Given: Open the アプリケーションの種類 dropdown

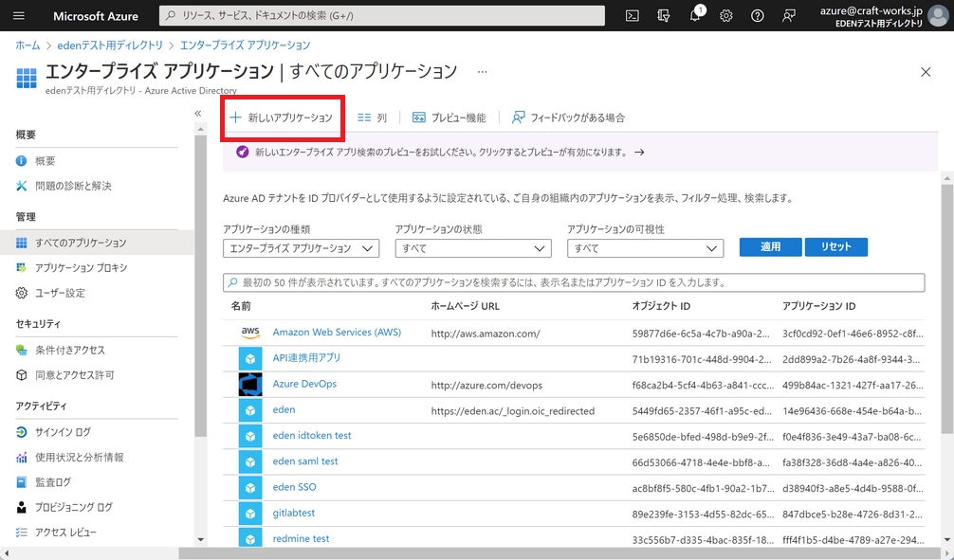Looking at the screenshot, I should 302,248.
